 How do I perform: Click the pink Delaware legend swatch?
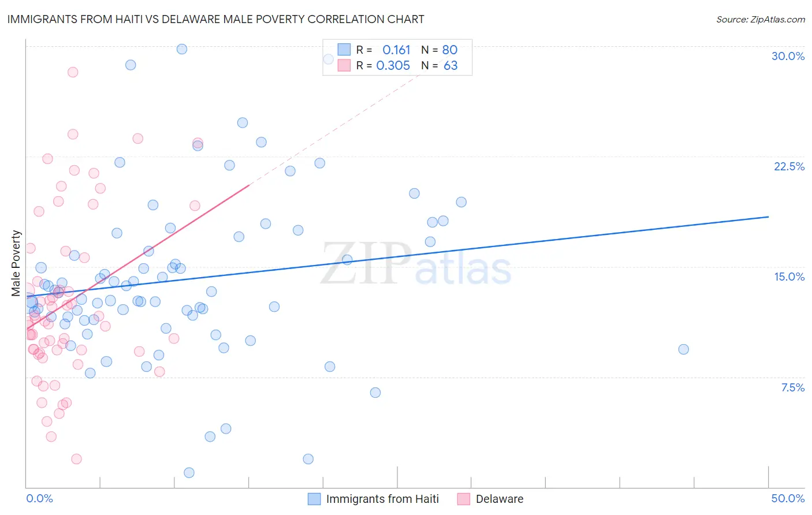[x=463, y=499]
